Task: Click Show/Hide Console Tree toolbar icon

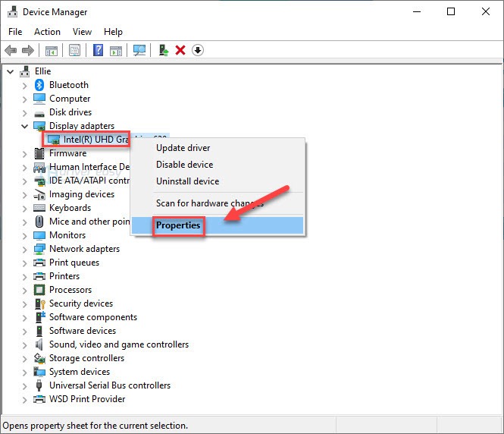Action: (x=52, y=51)
